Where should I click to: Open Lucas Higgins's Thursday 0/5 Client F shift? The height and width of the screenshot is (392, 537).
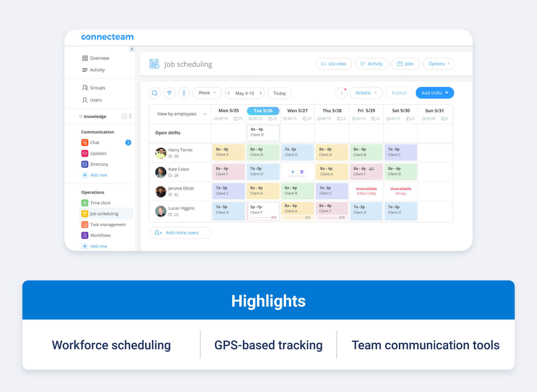[332, 211]
